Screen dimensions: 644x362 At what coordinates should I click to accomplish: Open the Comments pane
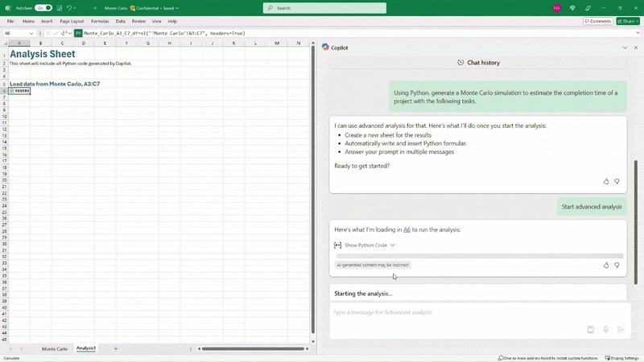[597, 21]
